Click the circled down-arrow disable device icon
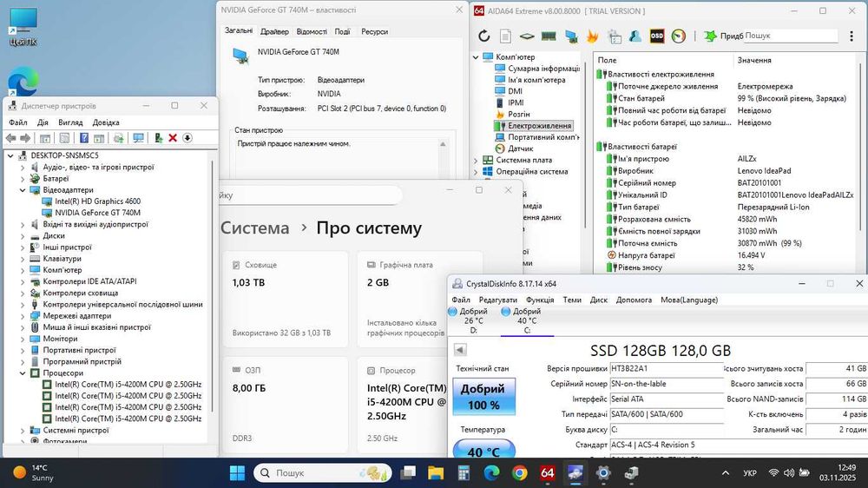The height and width of the screenshot is (488, 868). point(187,138)
